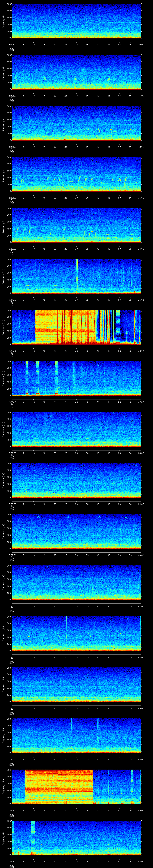Select the spectrogram panel starting at 13:42:00
The height and width of the screenshot is (868, 153).
[x=76, y=685]
